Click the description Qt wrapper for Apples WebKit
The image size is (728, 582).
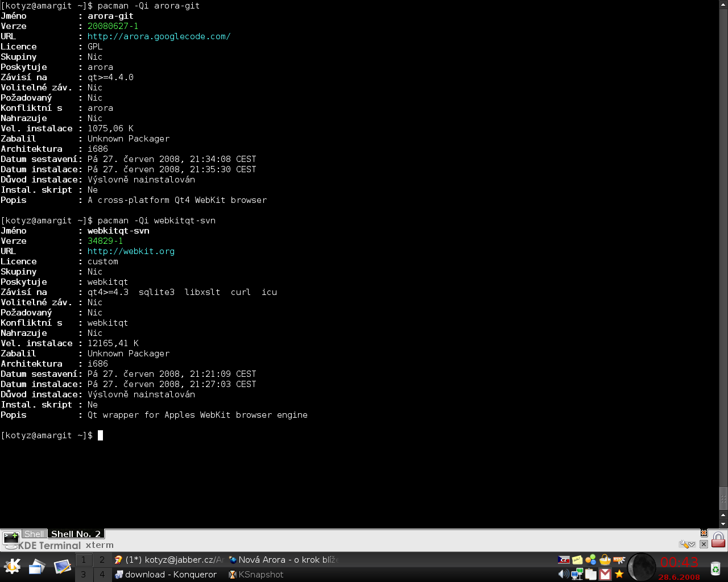[x=159, y=415]
